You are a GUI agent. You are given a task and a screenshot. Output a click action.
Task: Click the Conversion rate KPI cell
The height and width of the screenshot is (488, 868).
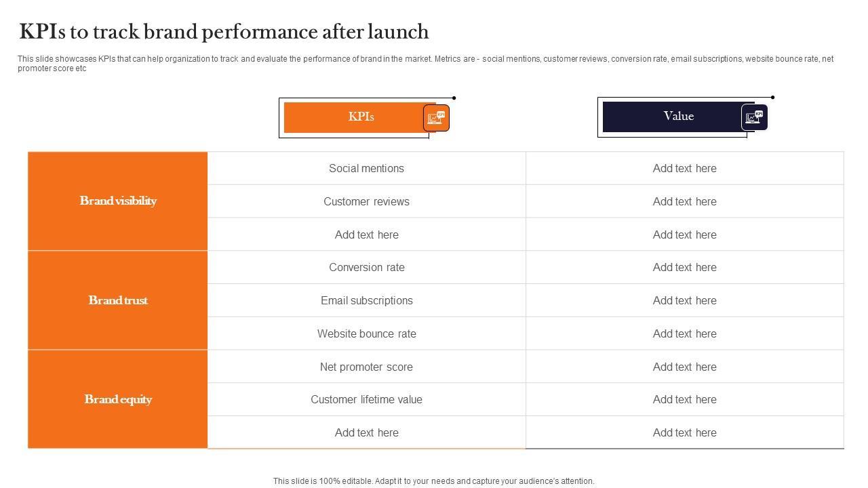pos(366,267)
